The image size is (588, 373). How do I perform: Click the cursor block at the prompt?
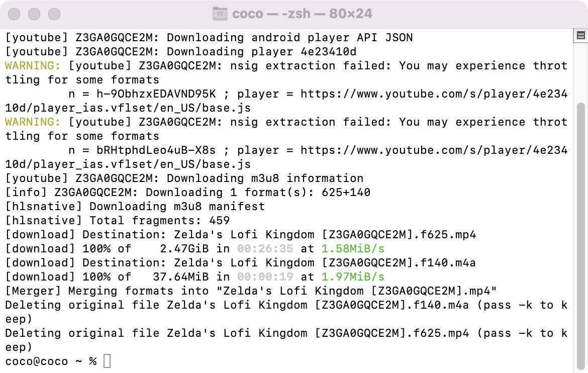(x=107, y=361)
